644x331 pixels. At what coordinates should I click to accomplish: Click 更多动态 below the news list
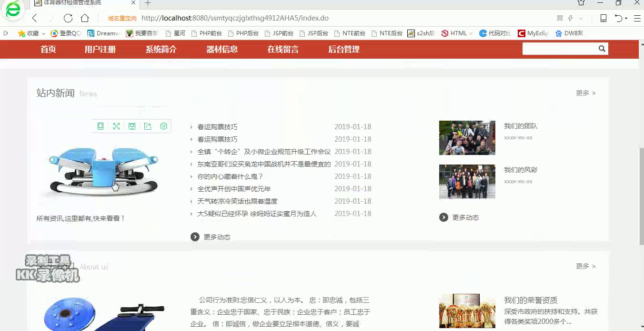tap(211, 237)
